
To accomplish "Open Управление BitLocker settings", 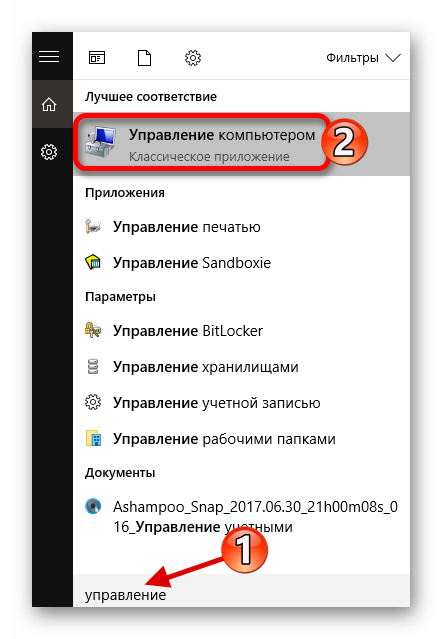I will [x=241, y=331].
